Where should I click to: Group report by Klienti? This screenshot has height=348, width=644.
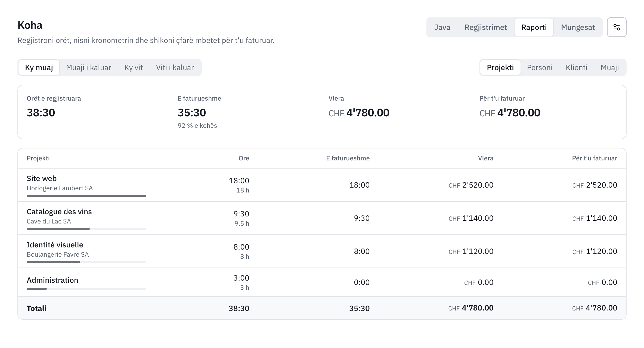[576, 67]
